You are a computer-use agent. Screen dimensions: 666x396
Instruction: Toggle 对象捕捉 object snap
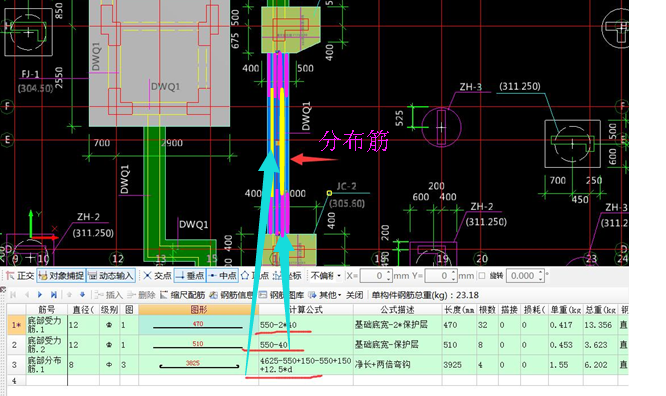(x=62, y=276)
